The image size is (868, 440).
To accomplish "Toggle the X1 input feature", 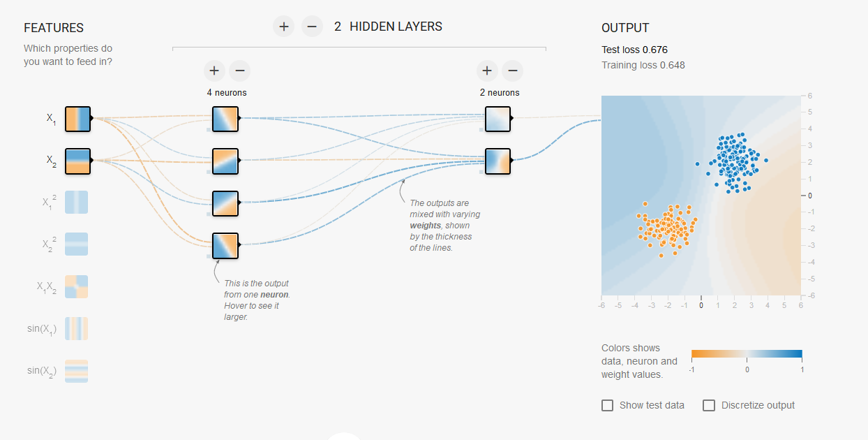I will click(78, 119).
